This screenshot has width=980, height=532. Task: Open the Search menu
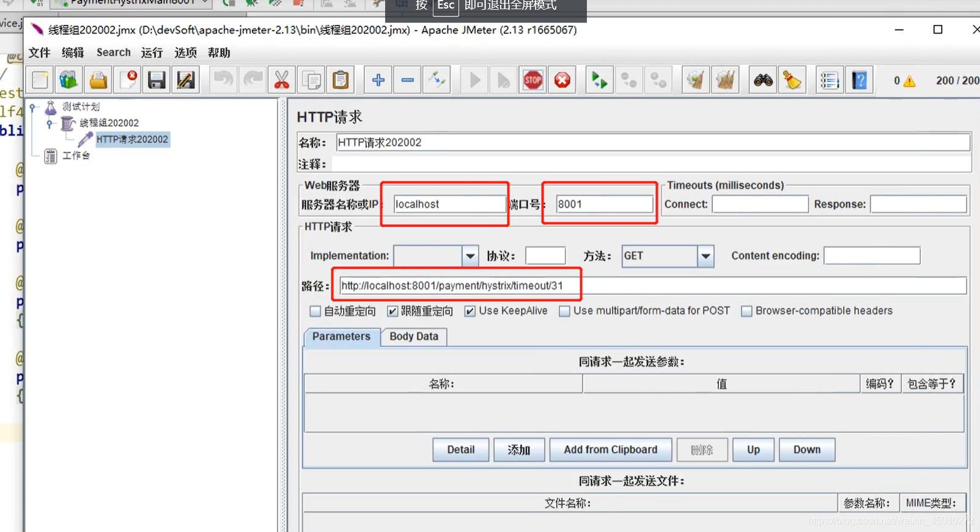(x=114, y=53)
